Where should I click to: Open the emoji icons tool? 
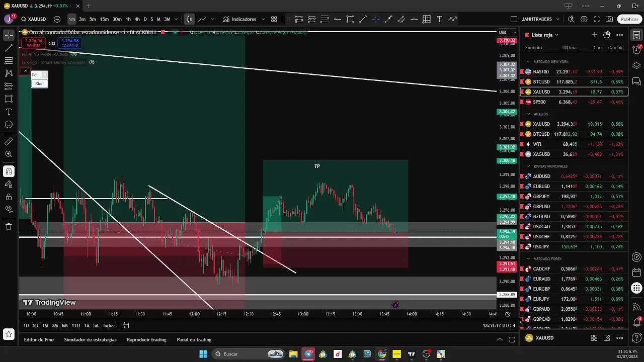coord(9,124)
